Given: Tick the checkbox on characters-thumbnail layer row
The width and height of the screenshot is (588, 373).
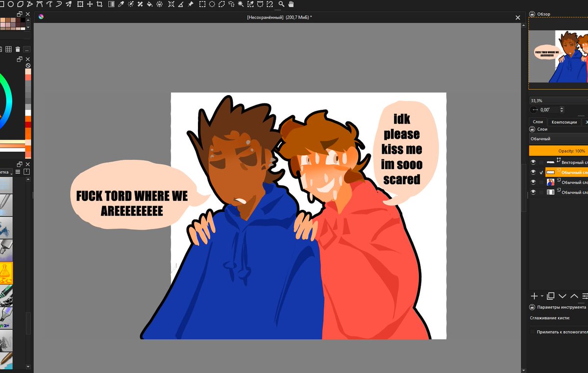Looking at the screenshot, I should coord(541,182).
